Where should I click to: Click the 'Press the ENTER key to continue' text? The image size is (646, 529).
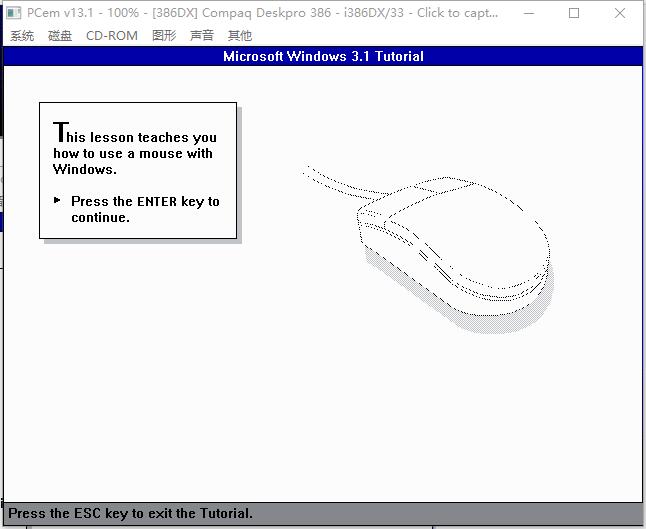coord(145,209)
